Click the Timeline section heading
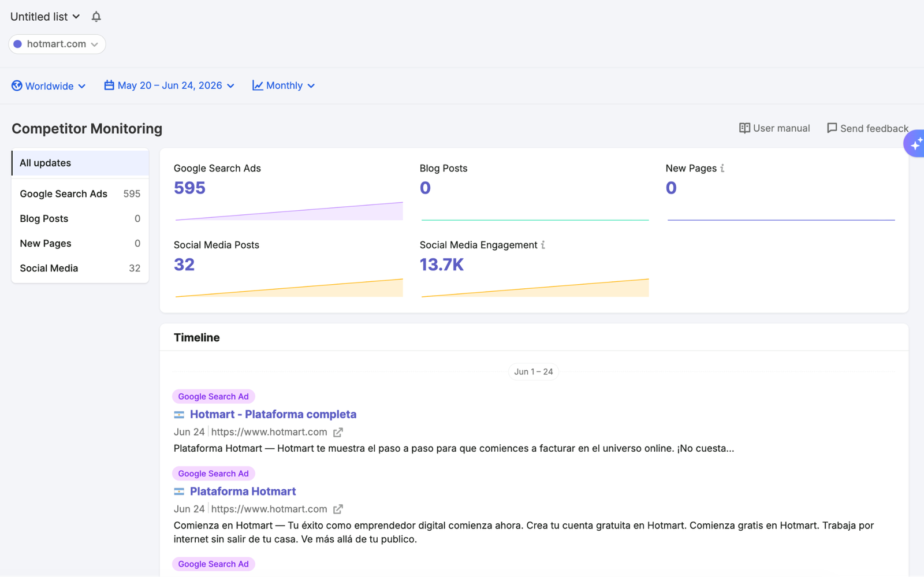924x577 pixels. point(197,337)
